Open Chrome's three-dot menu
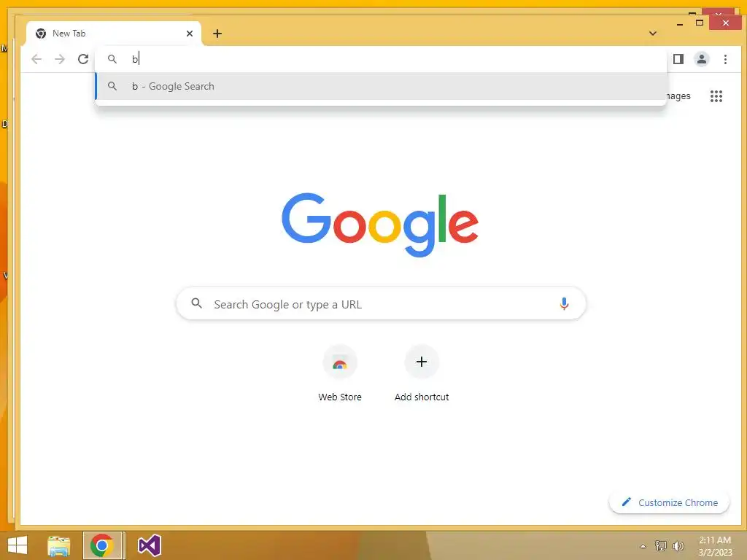 coord(725,59)
